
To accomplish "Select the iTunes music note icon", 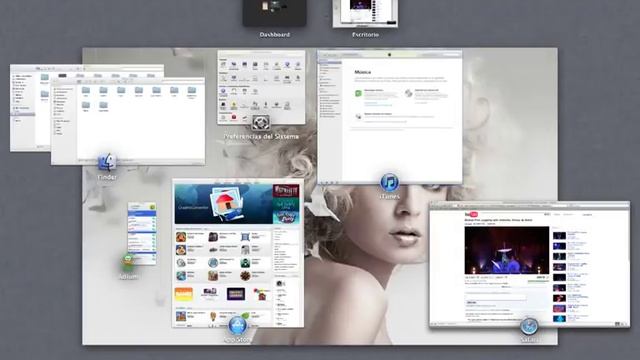I will pyautogui.click(x=389, y=182).
